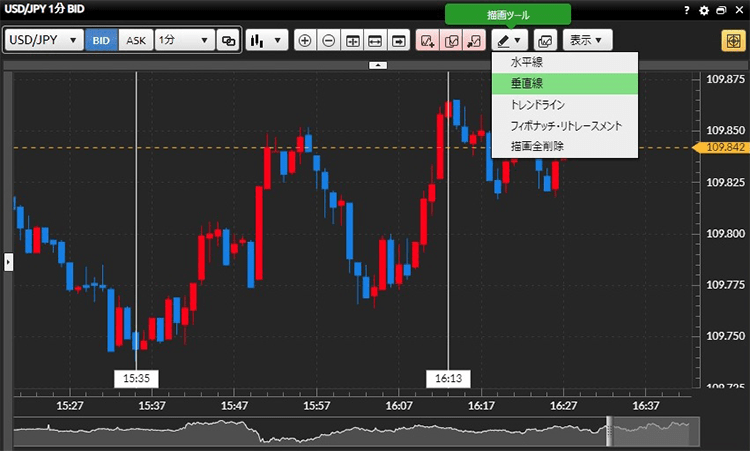This screenshot has height=451, width=750.
Task: Zoom out with the minus magnifier icon
Action: (329, 41)
